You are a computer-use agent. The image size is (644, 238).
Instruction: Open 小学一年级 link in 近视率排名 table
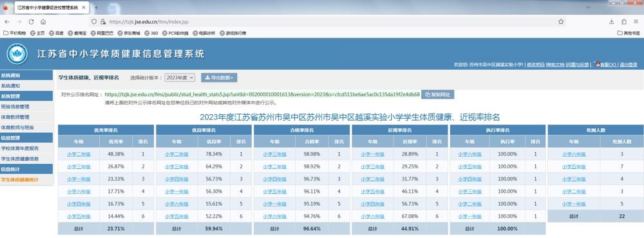(x=373, y=154)
